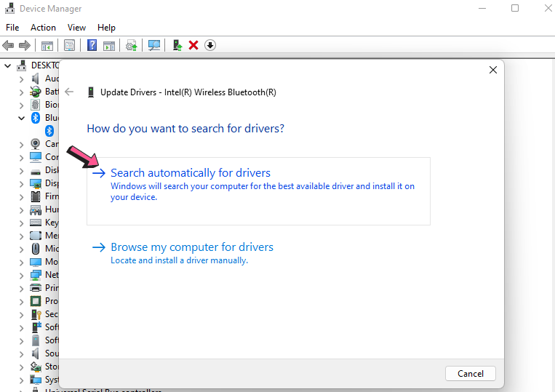Image resolution: width=555 pixels, height=392 pixels.
Task: Select the Mice mouse icon in tree
Action: tap(36, 249)
